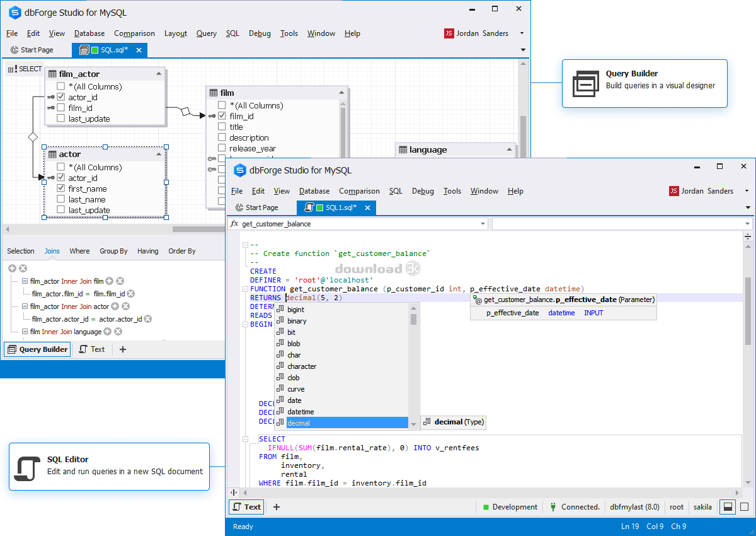Close the SQL1.sql tab

[367, 207]
